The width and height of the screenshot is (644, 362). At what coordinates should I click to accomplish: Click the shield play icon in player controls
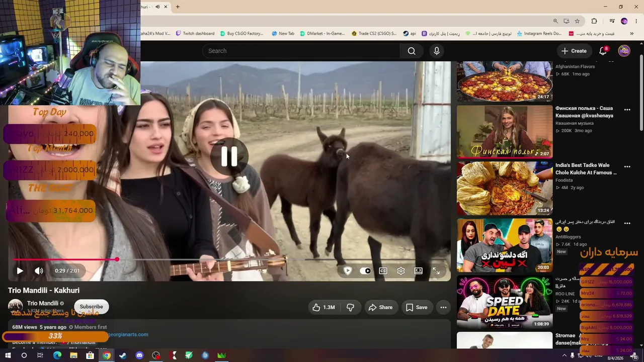pyautogui.click(x=348, y=271)
